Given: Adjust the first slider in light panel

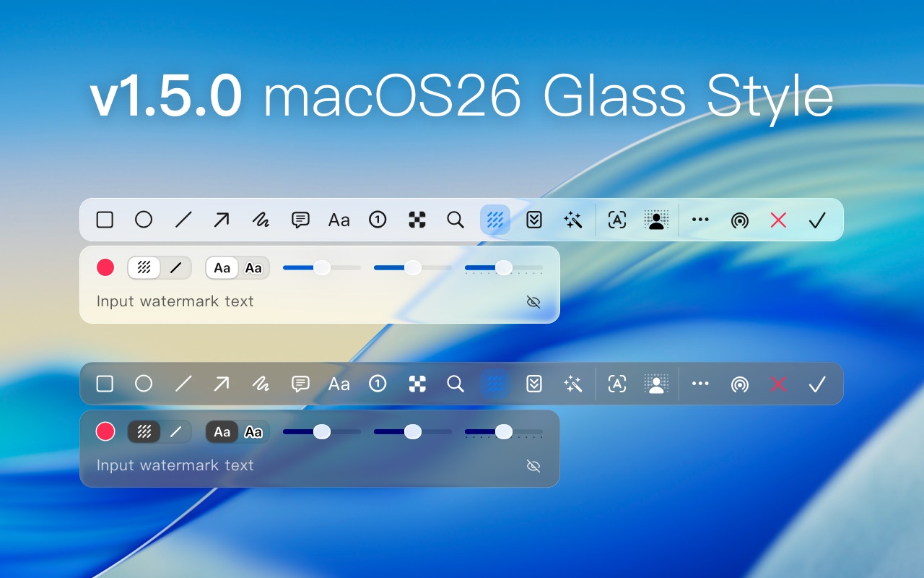Looking at the screenshot, I should coord(322,268).
